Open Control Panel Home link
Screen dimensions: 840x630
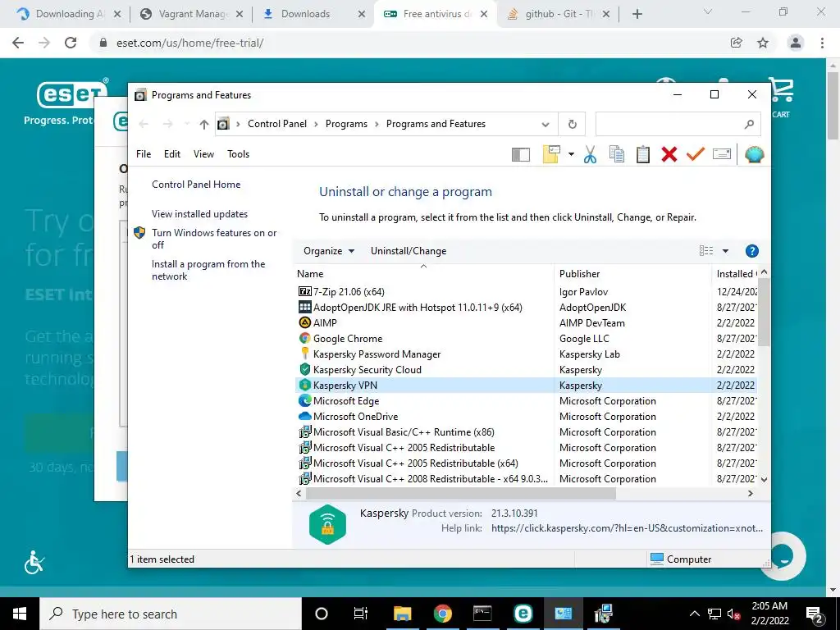[x=196, y=185]
